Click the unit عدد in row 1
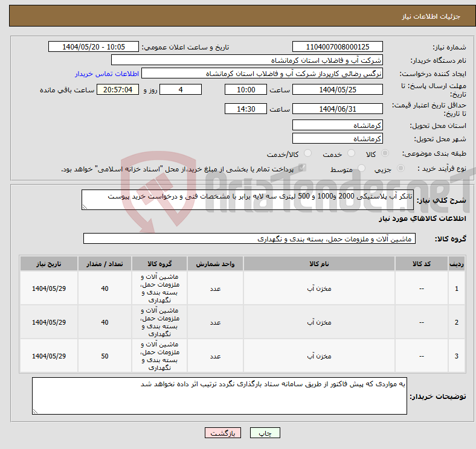Viewport: 476px width, 449px height. click(215, 288)
